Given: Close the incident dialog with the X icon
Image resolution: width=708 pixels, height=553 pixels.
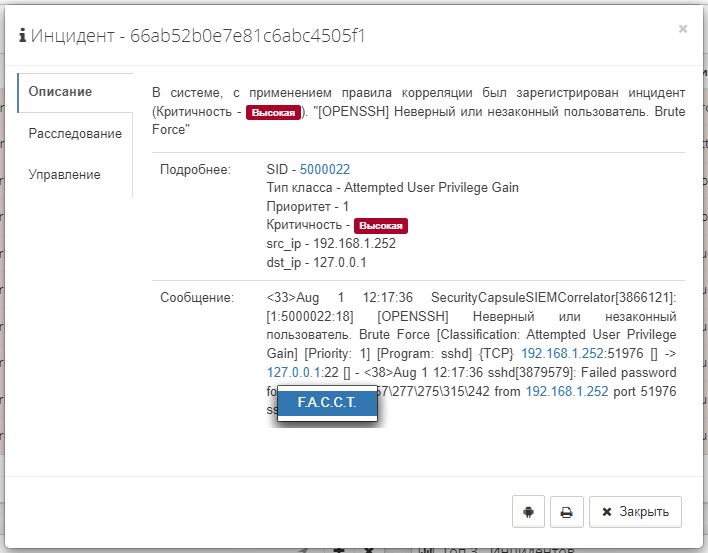Looking at the screenshot, I should tap(683, 29).
